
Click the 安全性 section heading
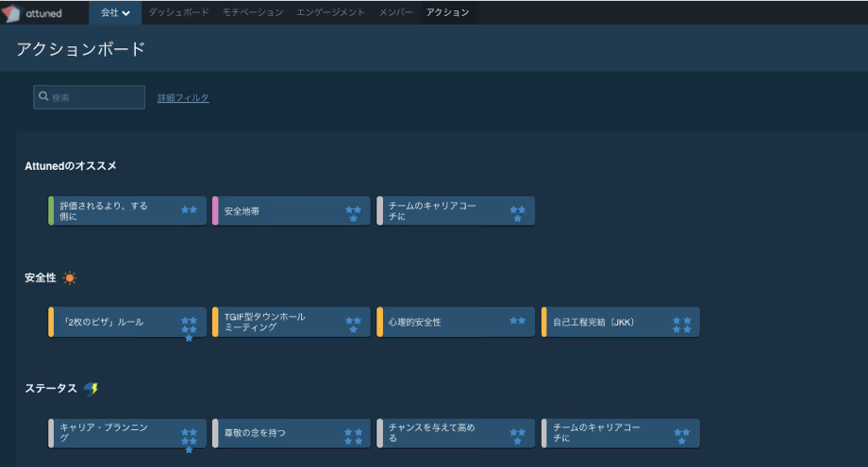[41, 277]
